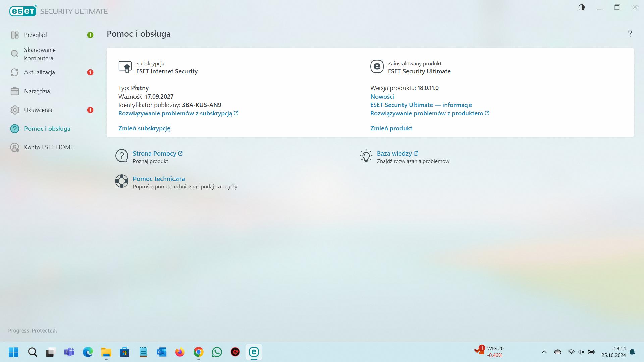Open Outlook from taskbar

coord(162,352)
